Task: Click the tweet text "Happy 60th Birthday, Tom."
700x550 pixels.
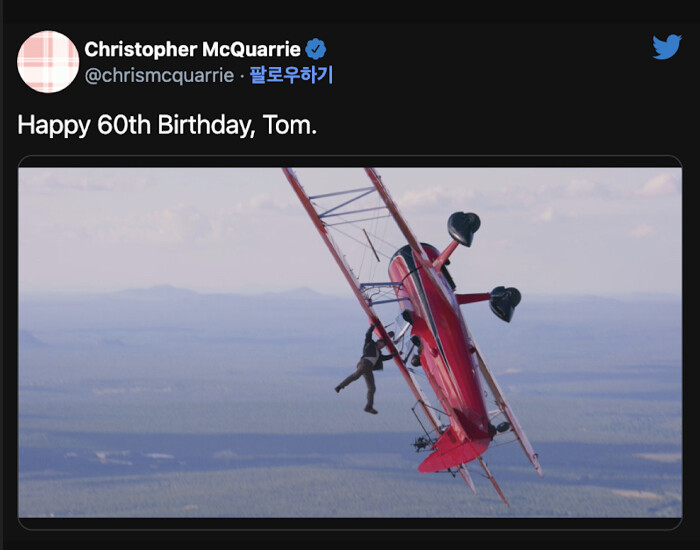Action: pos(167,125)
